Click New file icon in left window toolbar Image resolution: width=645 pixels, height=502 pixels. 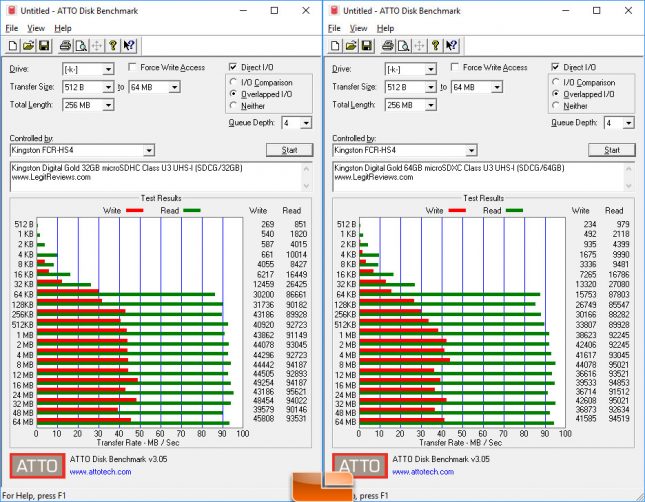click(13, 45)
